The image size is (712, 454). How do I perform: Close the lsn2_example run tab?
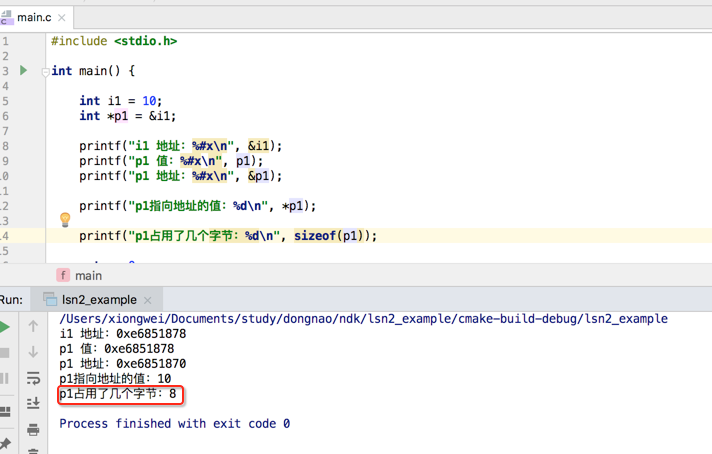point(148,300)
